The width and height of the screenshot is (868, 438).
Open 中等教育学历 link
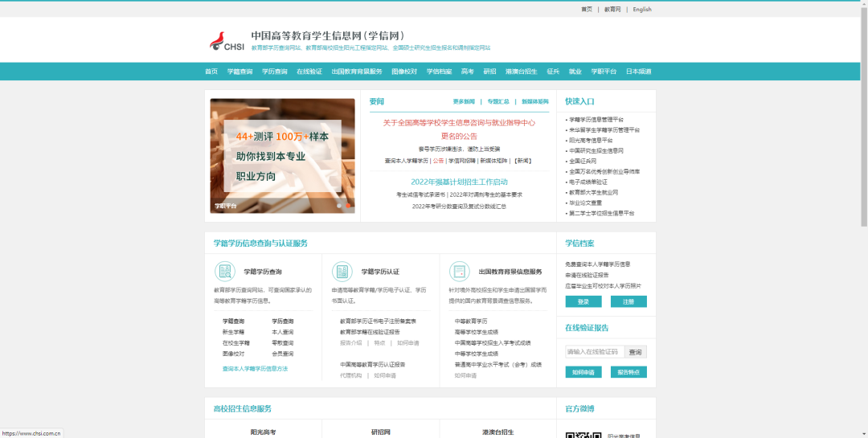tap(471, 321)
